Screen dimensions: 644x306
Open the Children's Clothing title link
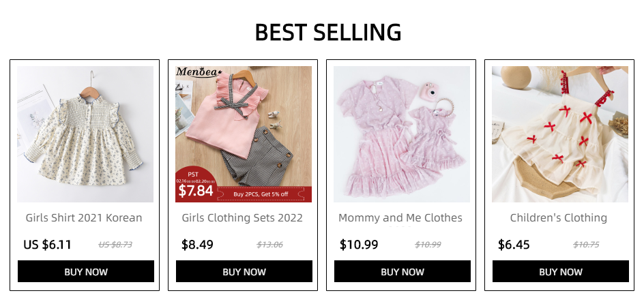pos(559,218)
